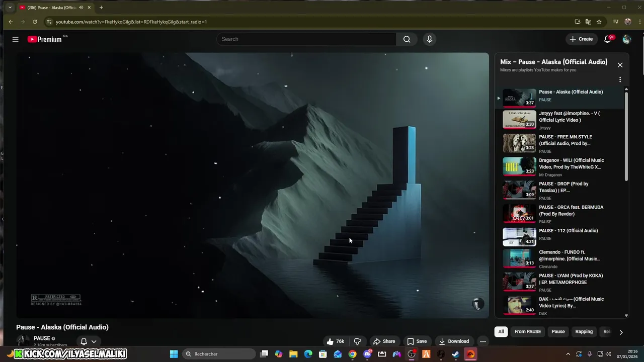The width and height of the screenshot is (644, 362).
Task: Click Pause - Alaska current playlist item
Action: [559, 98]
